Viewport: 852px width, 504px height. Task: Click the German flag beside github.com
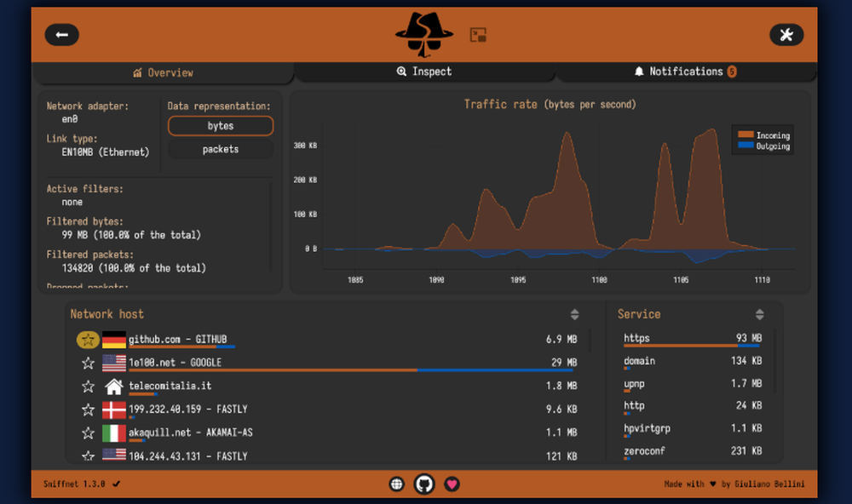point(114,340)
